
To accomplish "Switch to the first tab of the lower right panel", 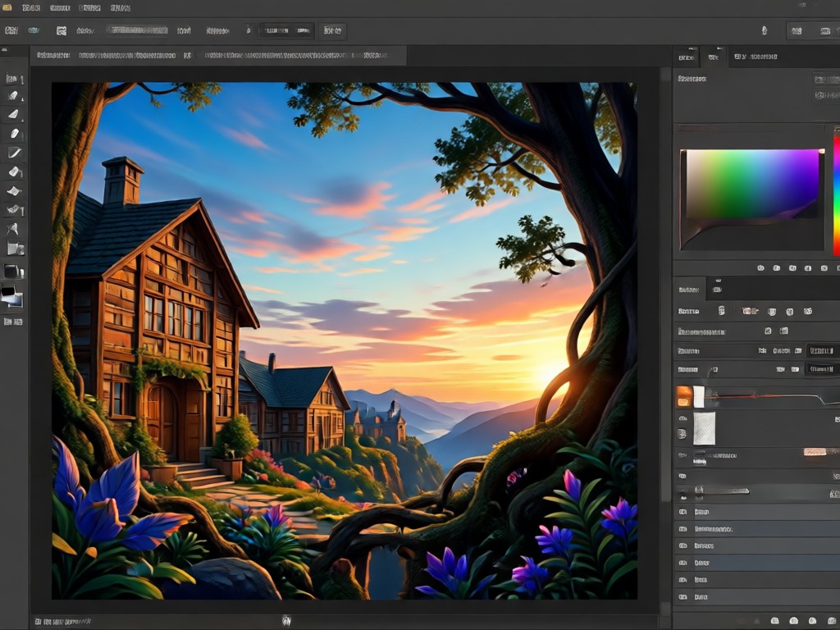I will coord(689,290).
